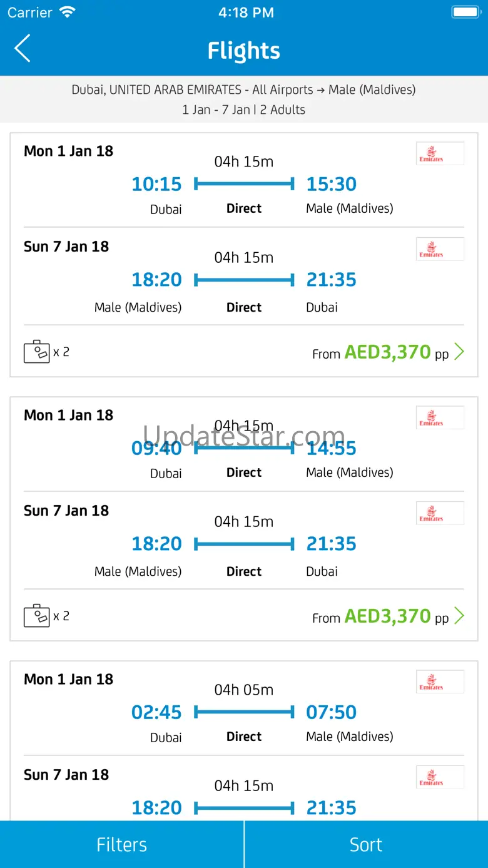Tap the back arrow in header

(x=23, y=49)
